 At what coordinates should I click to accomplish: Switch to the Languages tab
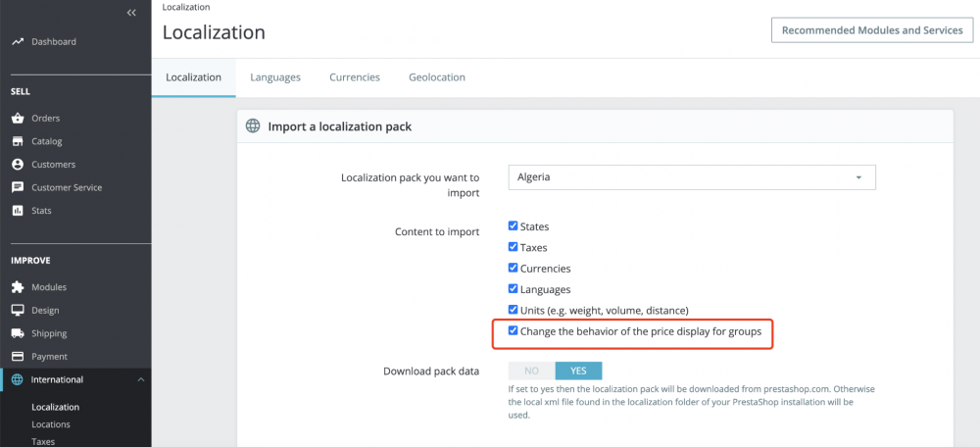pos(275,76)
